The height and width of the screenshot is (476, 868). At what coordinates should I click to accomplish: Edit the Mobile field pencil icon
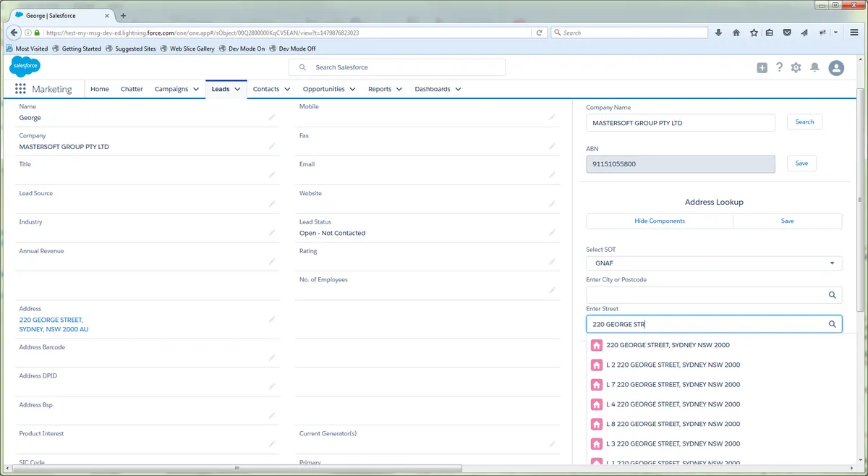click(x=552, y=116)
